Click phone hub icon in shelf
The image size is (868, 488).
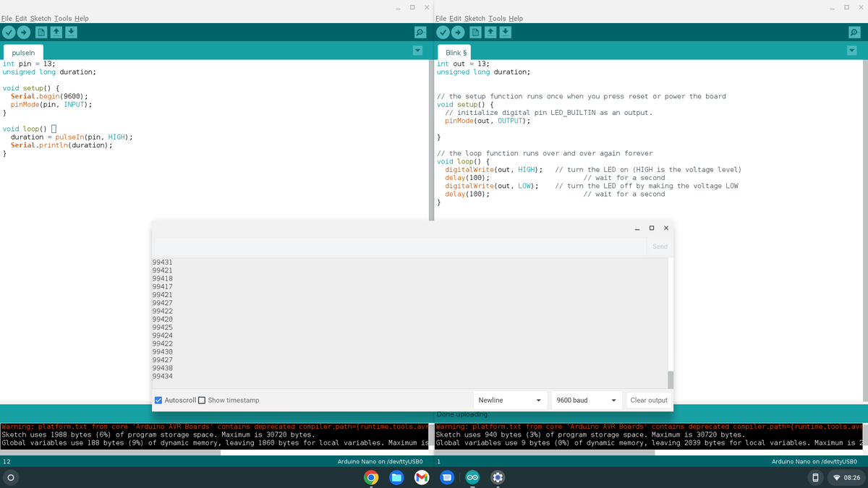coord(815,477)
